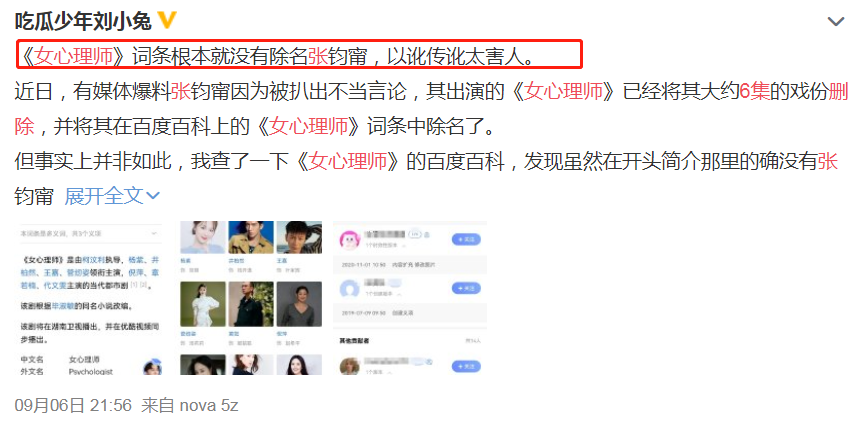Screen dimensions: 859x437
Task: Open the post options chevron menu
Action: [x=835, y=21]
